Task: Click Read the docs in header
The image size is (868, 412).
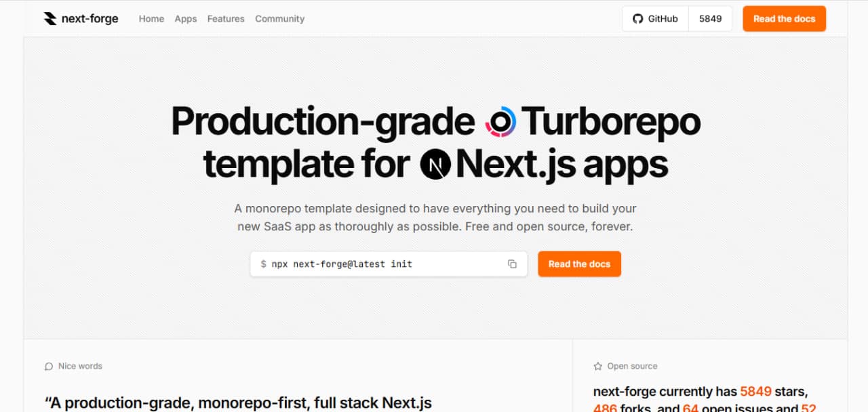Action: (x=784, y=19)
